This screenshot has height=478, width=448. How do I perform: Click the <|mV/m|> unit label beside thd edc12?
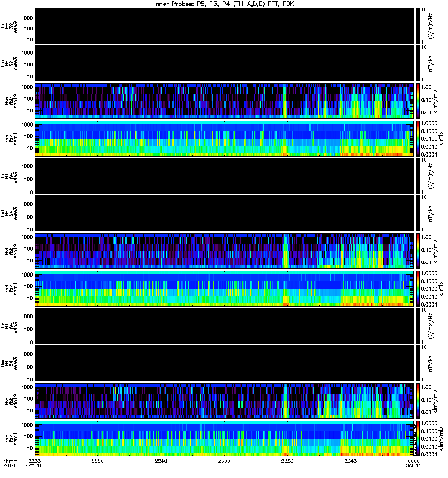(435, 251)
